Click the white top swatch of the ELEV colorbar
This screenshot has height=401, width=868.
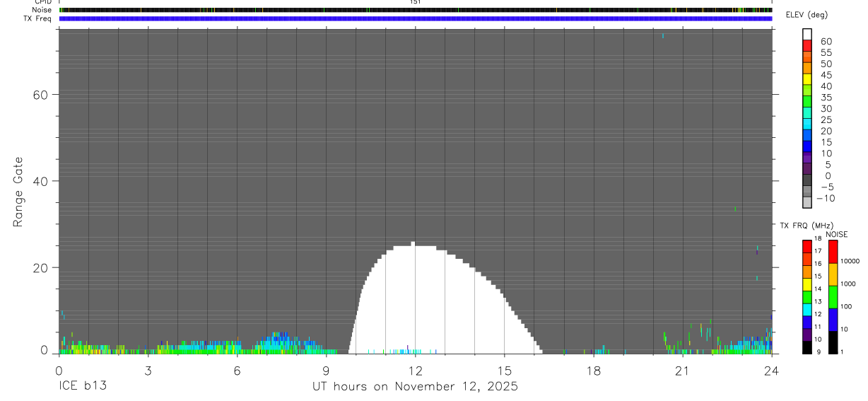[x=807, y=35]
